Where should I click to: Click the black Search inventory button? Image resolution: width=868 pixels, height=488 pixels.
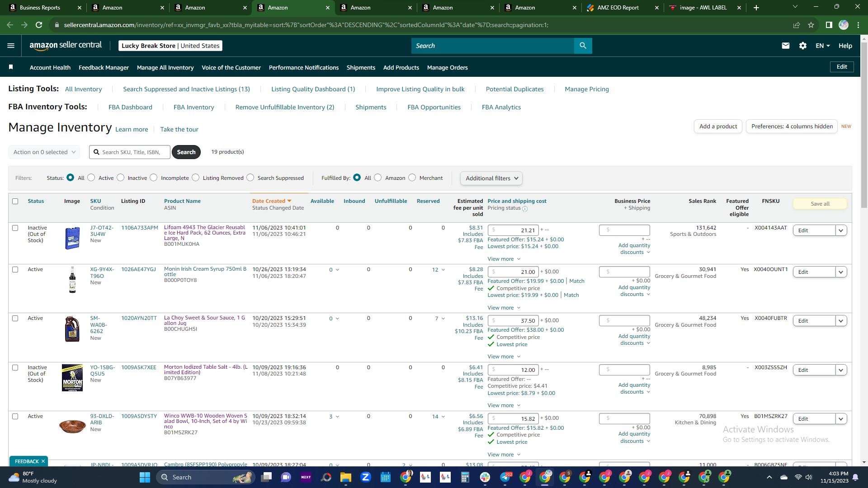[x=186, y=152]
